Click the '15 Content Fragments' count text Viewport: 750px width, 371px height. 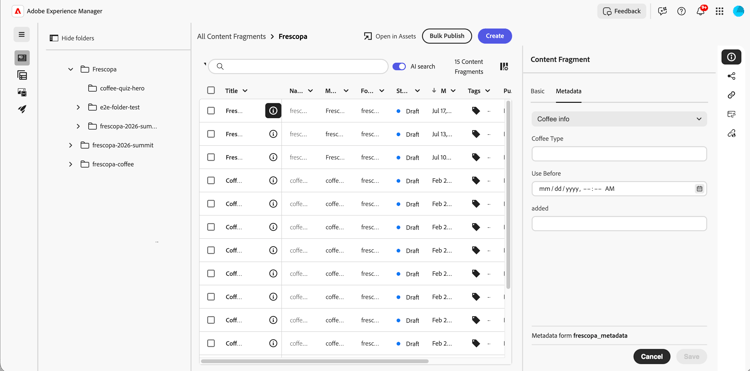(x=469, y=67)
